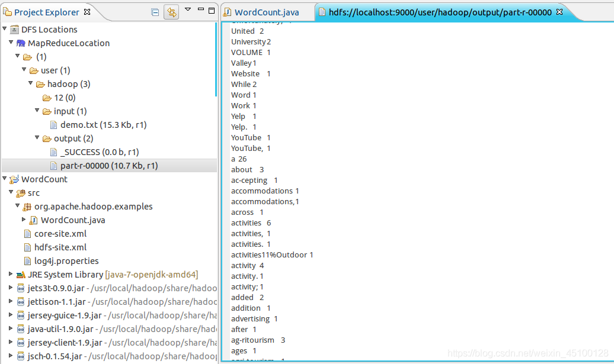Image resolution: width=614 pixels, height=364 pixels.
Task: Click the MapReduceLocation elephant icon
Action: 21,43
